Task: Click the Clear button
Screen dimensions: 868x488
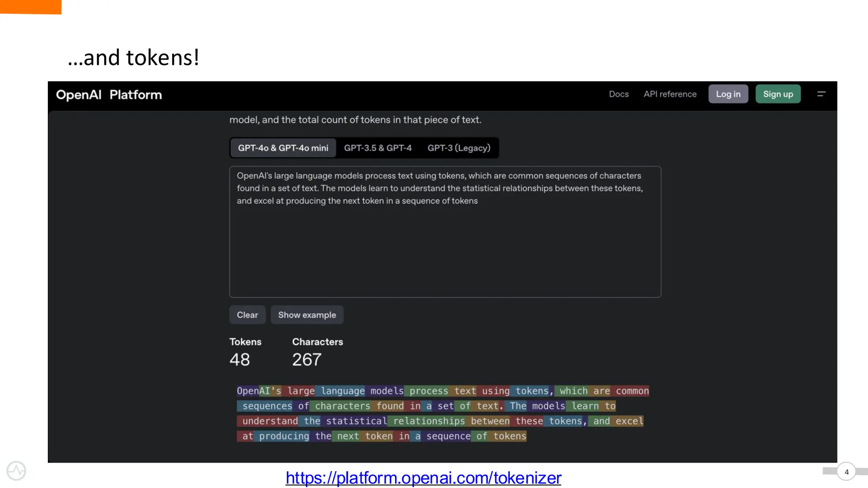Action: coord(248,315)
